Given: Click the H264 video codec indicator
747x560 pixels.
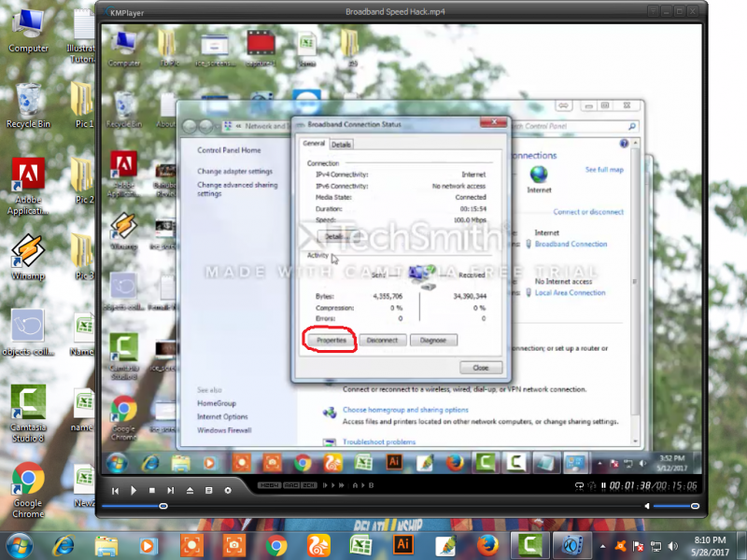Looking at the screenshot, I should pyautogui.click(x=269, y=485).
